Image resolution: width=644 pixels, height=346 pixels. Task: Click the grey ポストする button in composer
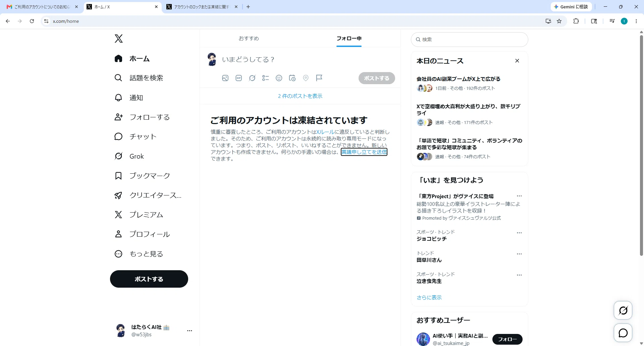[377, 78]
